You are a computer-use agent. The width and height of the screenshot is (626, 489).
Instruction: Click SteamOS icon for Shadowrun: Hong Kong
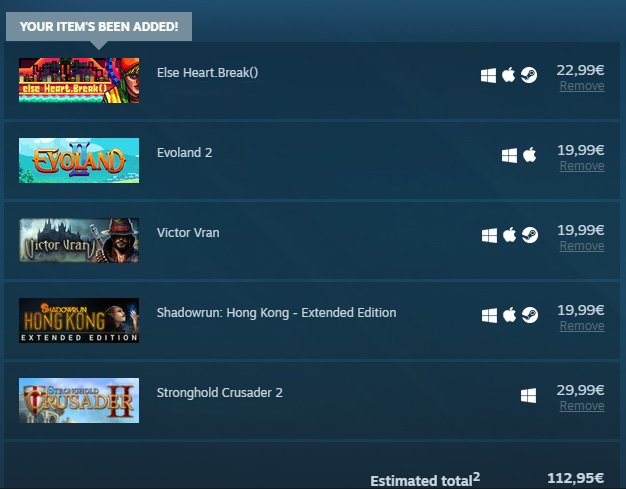[530, 315]
